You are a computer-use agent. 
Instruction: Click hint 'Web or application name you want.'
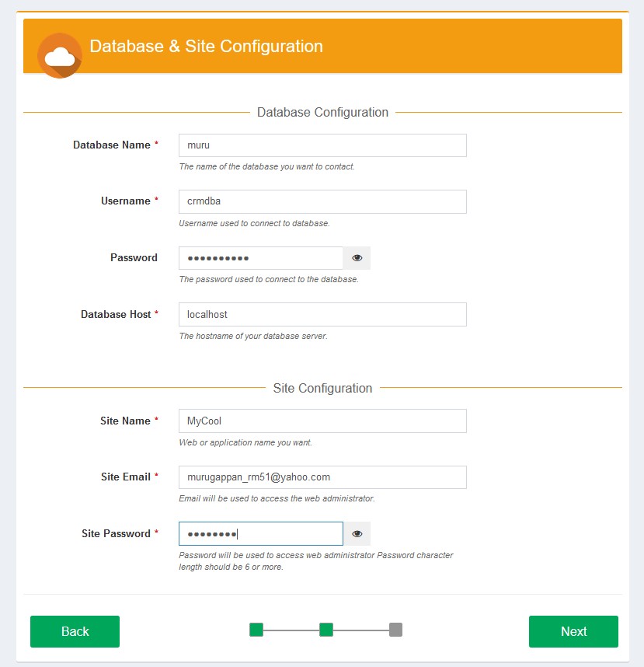click(x=245, y=442)
